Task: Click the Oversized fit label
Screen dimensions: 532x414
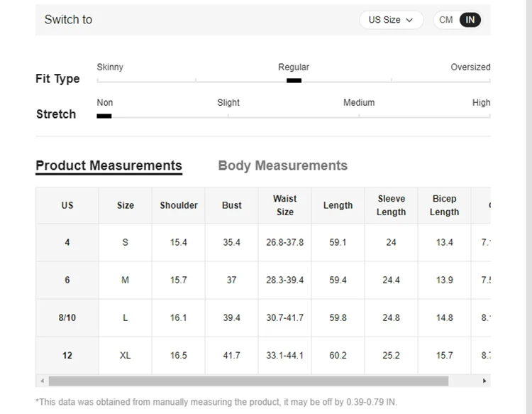Action: (x=470, y=67)
